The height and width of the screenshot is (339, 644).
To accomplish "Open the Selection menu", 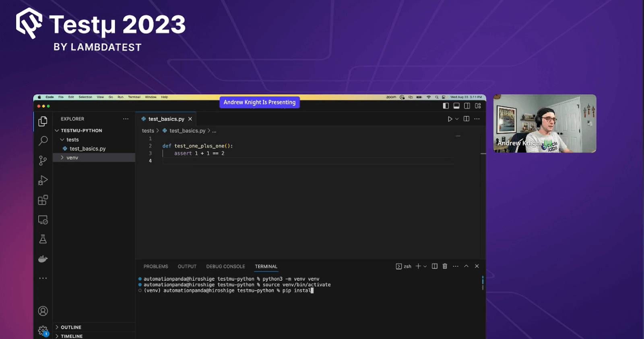I will pyautogui.click(x=85, y=97).
